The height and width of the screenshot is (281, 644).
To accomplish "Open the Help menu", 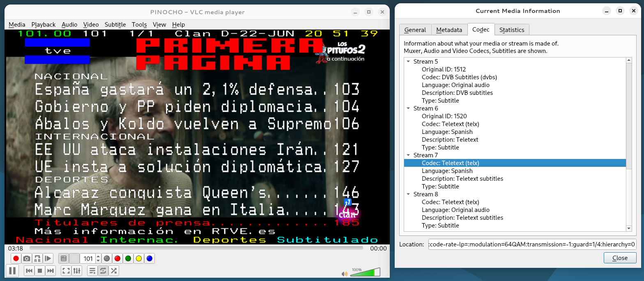I will click(179, 25).
